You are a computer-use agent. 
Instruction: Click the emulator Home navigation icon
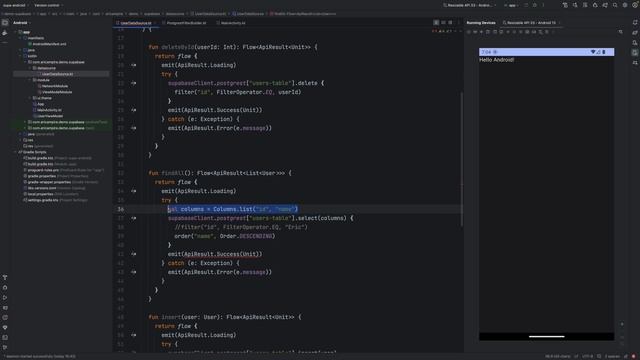(x=514, y=32)
